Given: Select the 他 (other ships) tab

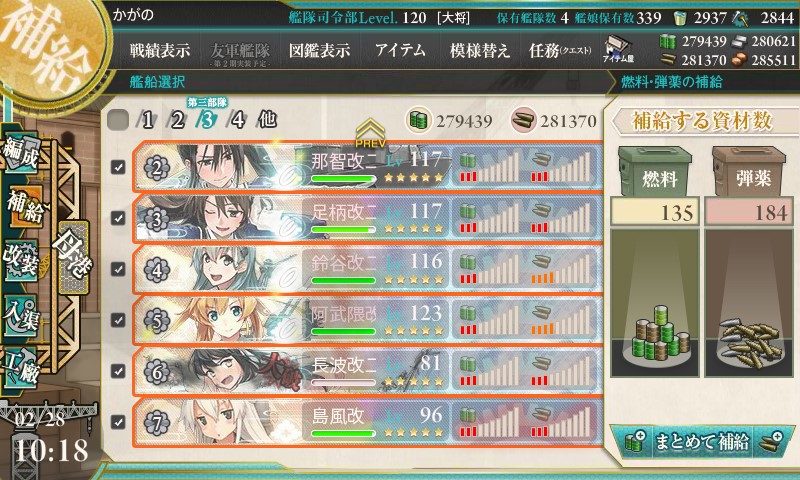Looking at the screenshot, I should (x=267, y=119).
